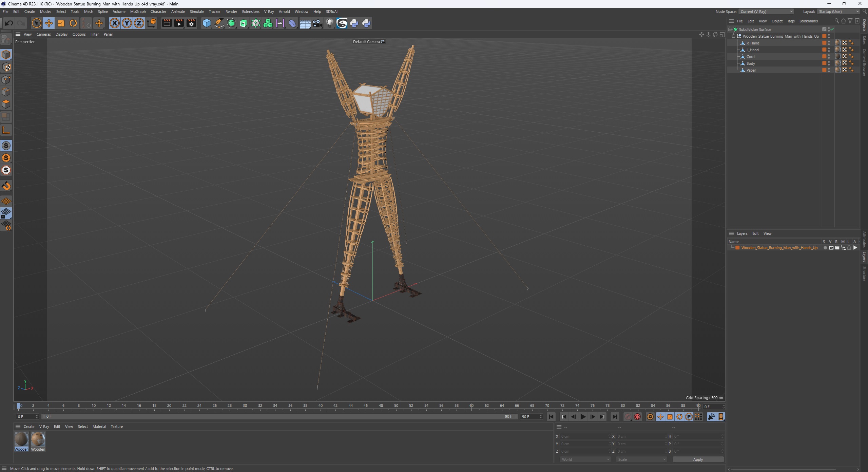
Task: Toggle coordinate system icon
Action: tap(152, 23)
